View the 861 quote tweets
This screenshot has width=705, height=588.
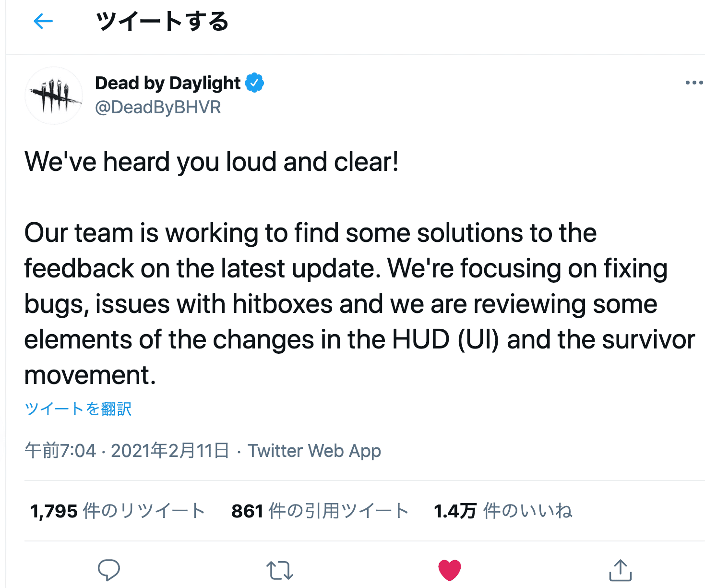click(319, 511)
